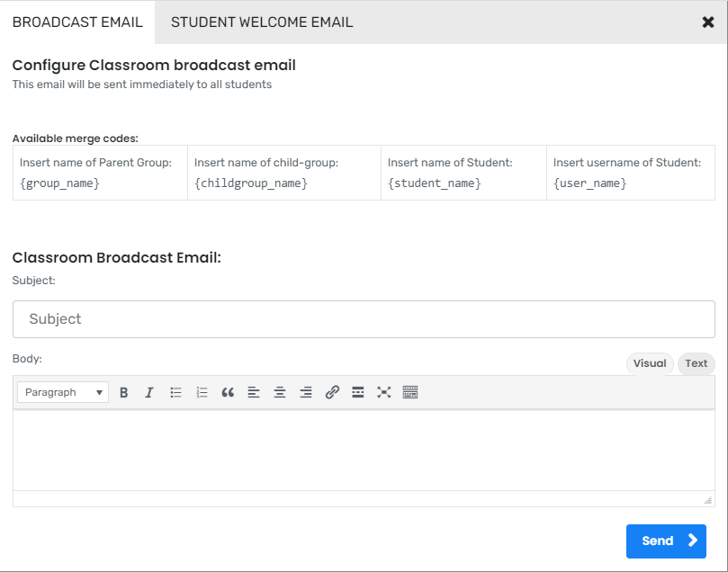The width and height of the screenshot is (728, 572).
Task: Align text right
Action: tap(306, 392)
